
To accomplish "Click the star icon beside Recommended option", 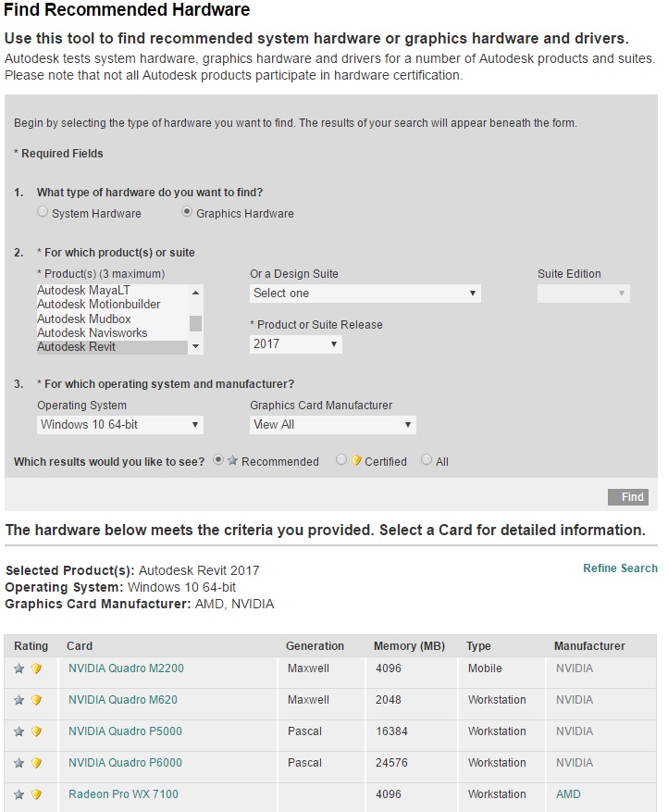I will pos(233,460).
